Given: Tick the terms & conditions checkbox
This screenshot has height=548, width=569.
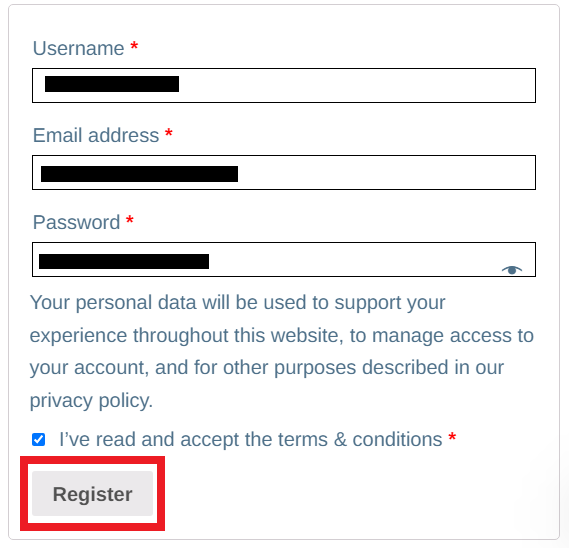Looking at the screenshot, I should pos(38,439).
